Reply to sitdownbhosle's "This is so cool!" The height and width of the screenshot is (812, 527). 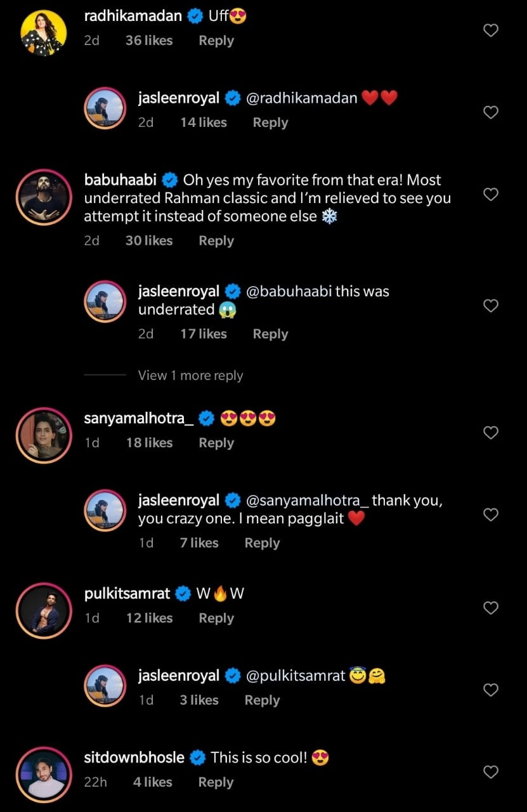click(x=216, y=783)
